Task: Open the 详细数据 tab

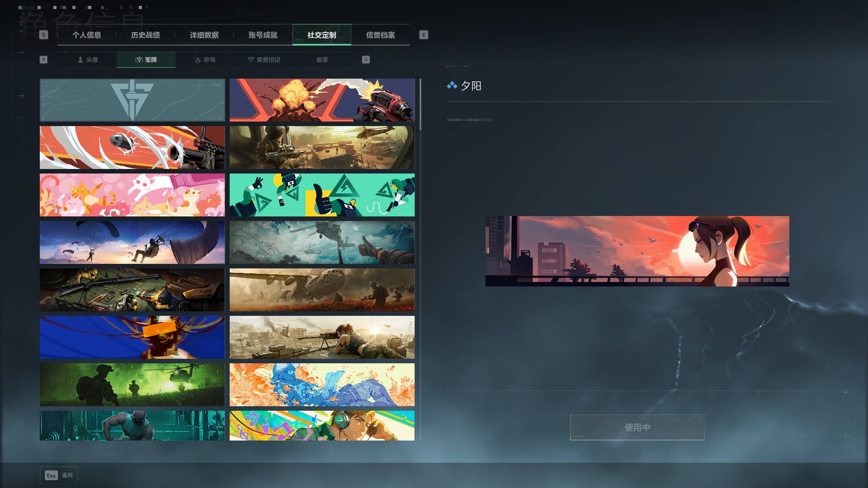Action: tap(204, 35)
